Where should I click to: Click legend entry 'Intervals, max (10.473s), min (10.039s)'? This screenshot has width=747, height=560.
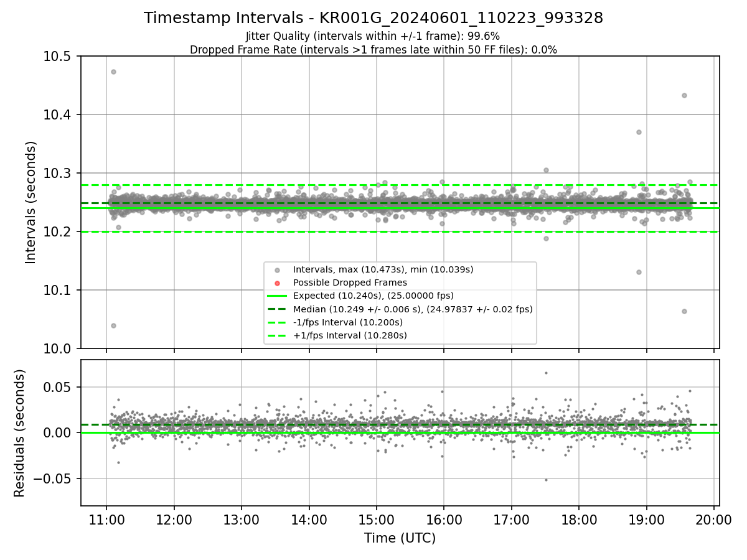click(x=383, y=269)
